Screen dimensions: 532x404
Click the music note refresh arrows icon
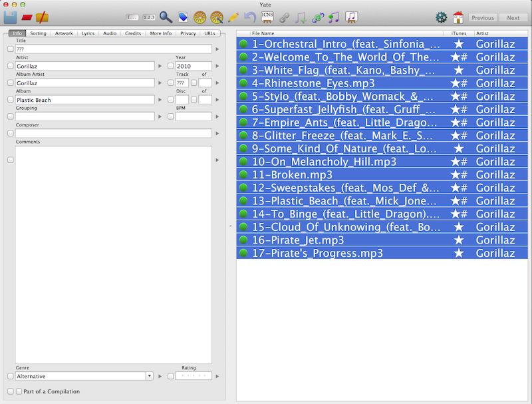pos(318,17)
